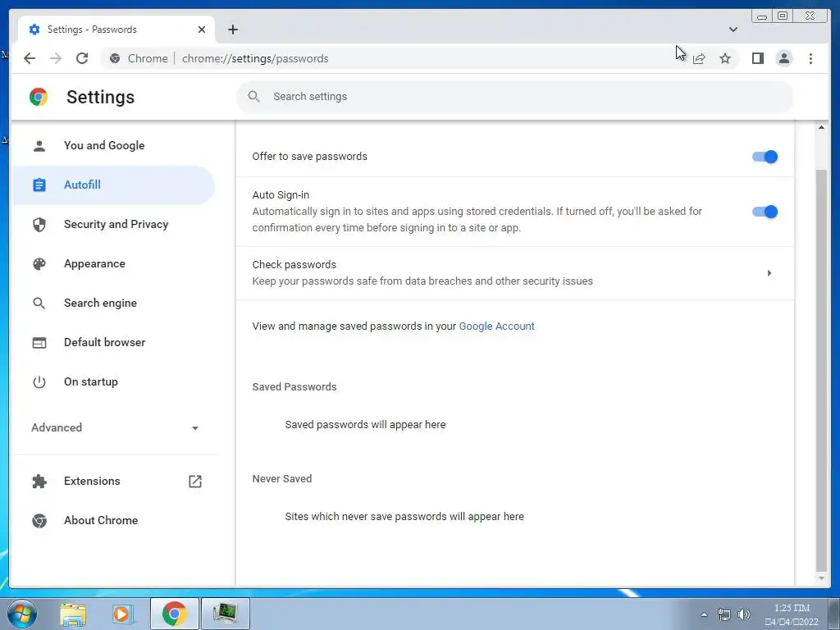Click Chrome taskbar button

point(175,614)
